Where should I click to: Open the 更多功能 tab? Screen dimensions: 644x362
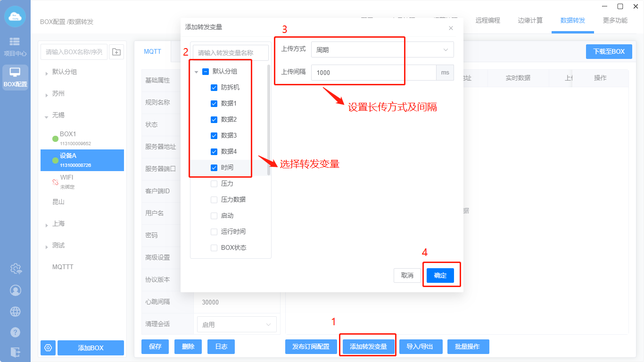(x=615, y=20)
